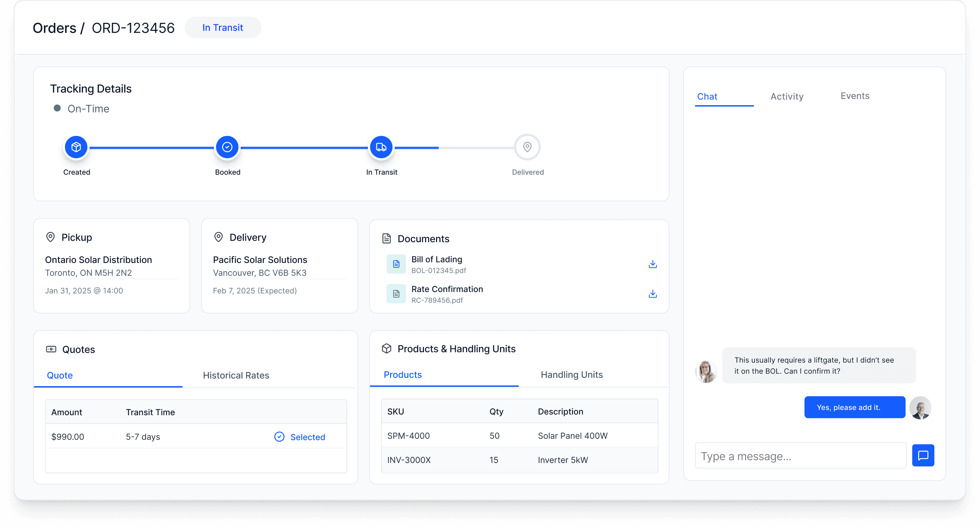Switch to the Activity tab

[787, 96]
